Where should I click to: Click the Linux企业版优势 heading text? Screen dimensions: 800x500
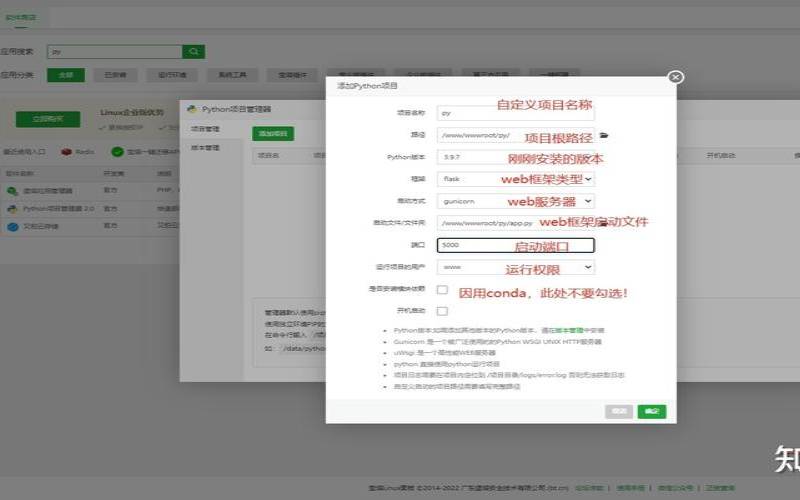132,112
